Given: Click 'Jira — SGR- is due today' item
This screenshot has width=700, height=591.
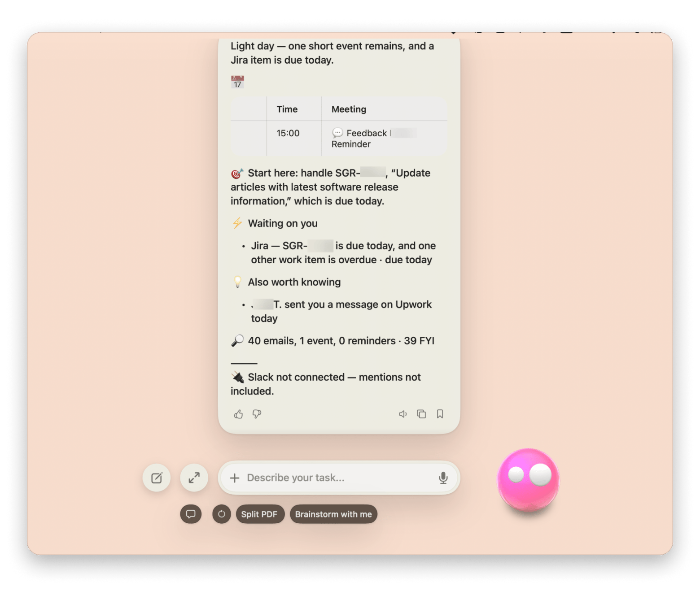Looking at the screenshot, I should click(343, 252).
